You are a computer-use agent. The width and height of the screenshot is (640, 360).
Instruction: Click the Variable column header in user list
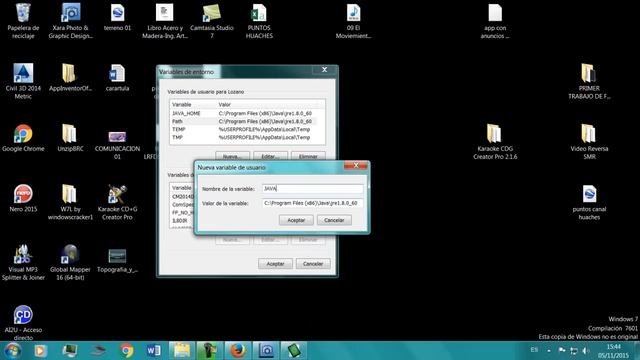[193, 104]
